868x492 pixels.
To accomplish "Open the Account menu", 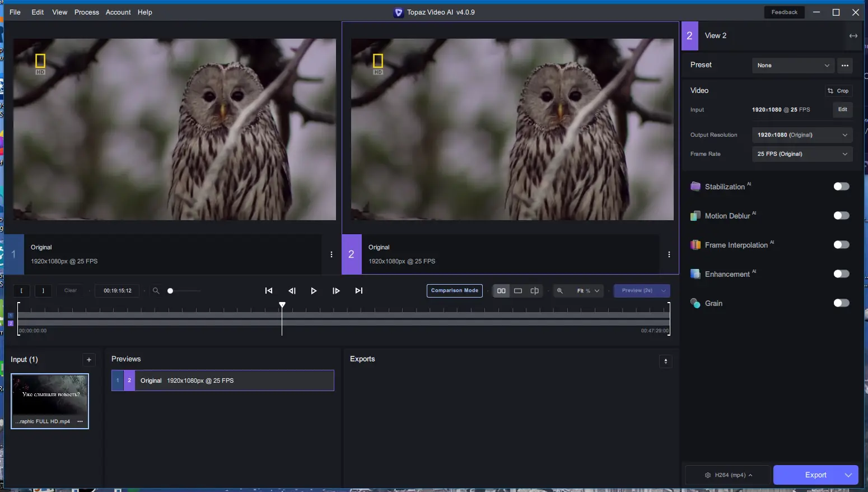I will click(118, 12).
